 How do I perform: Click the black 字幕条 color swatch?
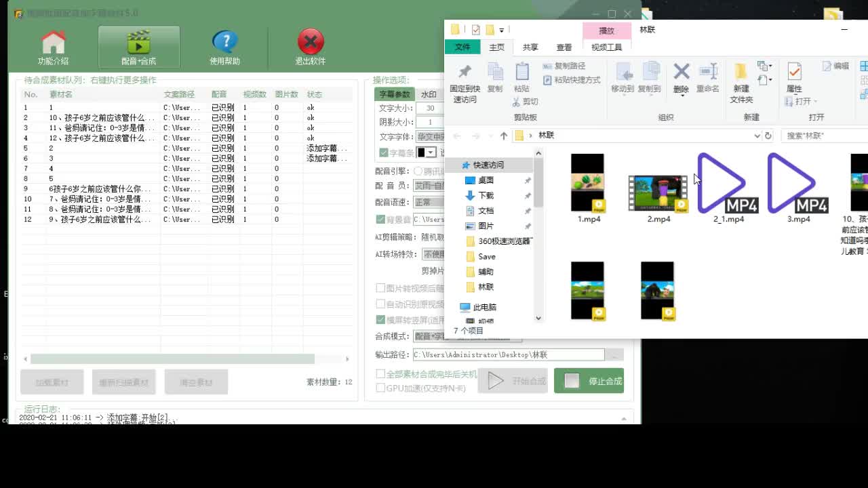(421, 152)
